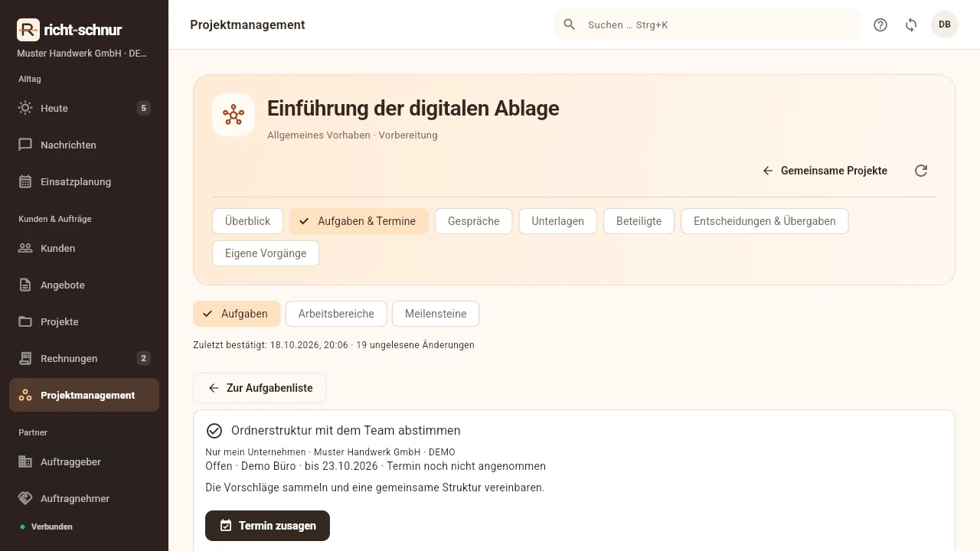Switch to the Gespräche tab

coord(473,221)
